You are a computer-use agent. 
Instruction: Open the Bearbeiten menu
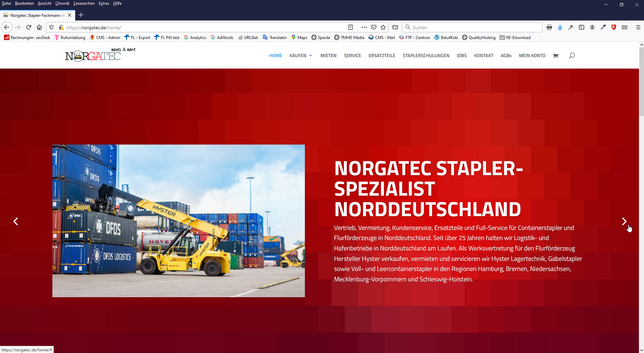point(24,3)
